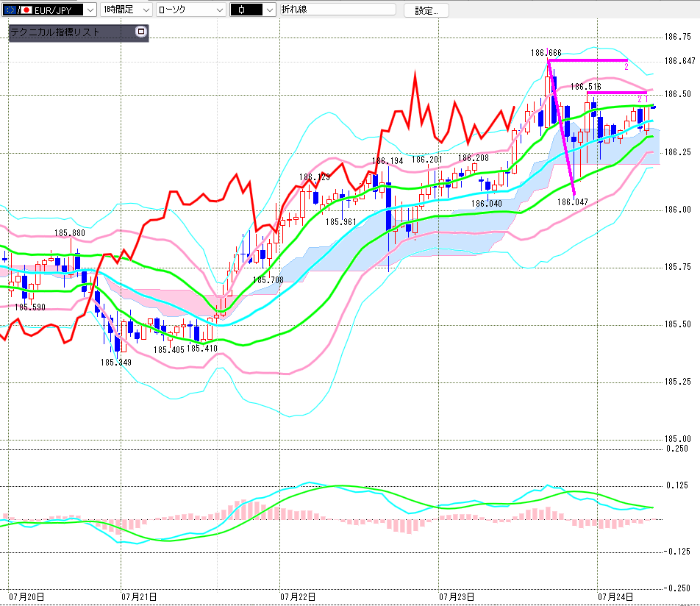Click the magenta line marker 2 at 186.647
Viewport: 700px width, 606px height.
[626, 67]
